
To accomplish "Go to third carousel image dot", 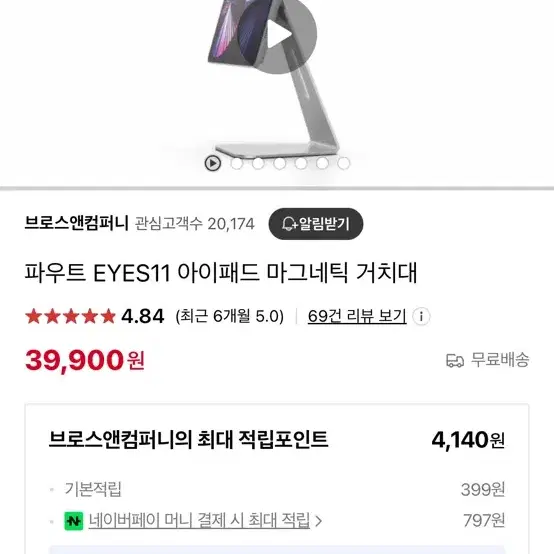I will (258, 163).
